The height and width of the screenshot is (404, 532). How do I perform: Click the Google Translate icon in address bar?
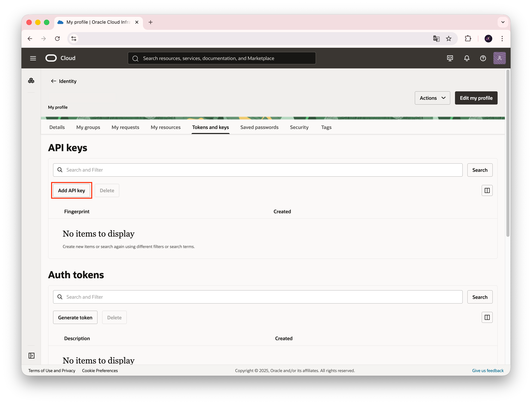436,39
